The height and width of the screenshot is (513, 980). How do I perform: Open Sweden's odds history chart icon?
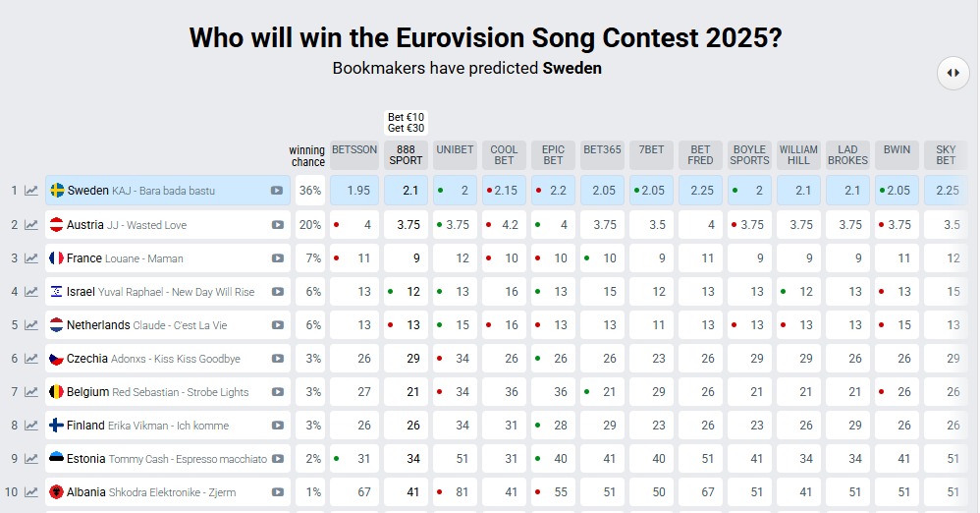click(x=31, y=191)
